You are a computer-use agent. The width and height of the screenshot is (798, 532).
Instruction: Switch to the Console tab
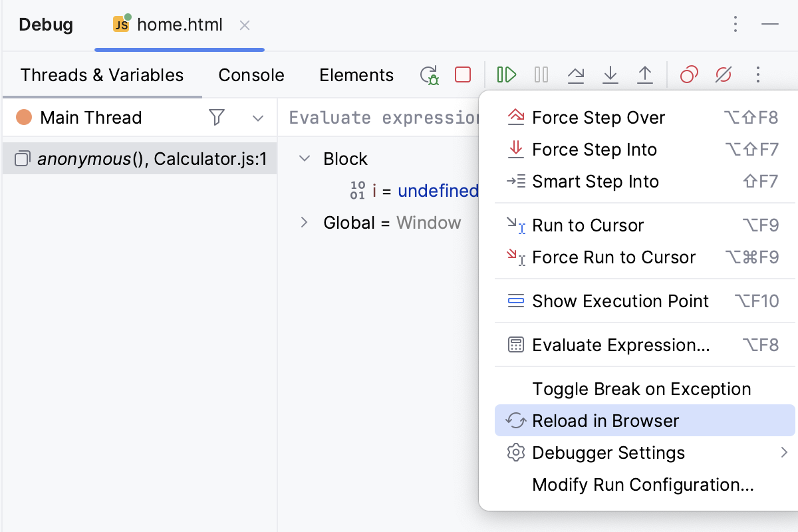click(251, 74)
